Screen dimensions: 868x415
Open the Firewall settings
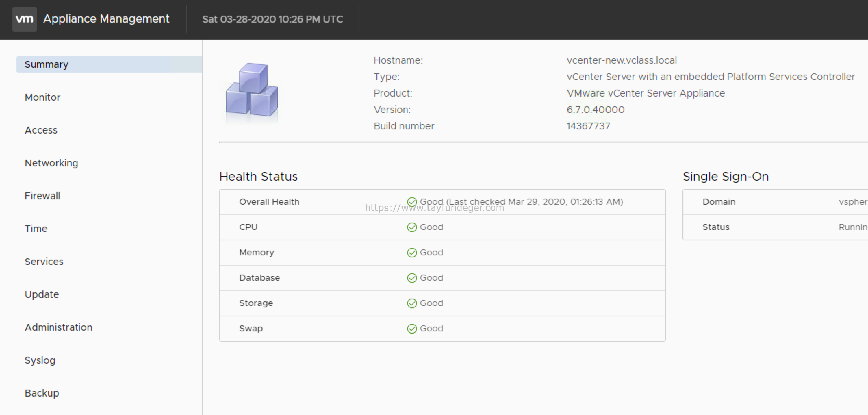tap(42, 196)
